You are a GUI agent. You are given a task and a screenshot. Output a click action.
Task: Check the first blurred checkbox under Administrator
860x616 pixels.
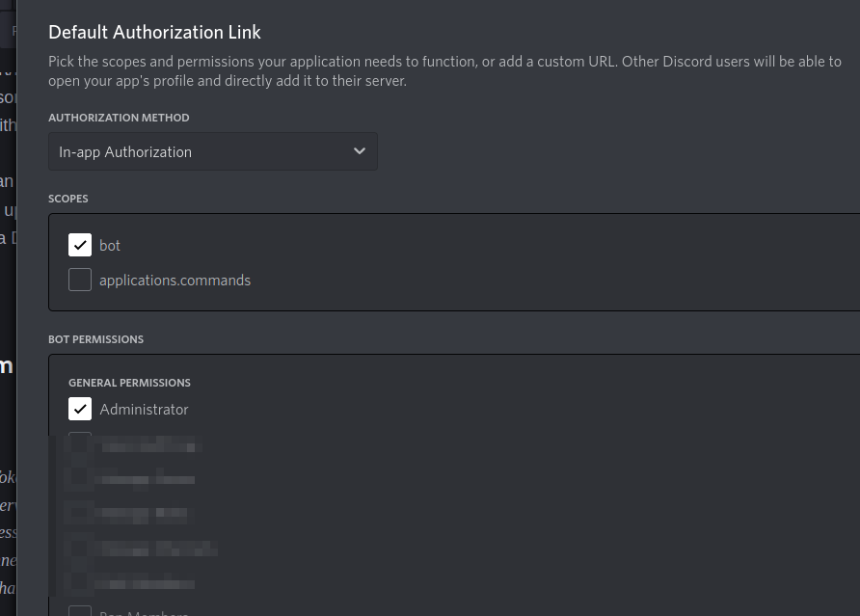click(x=80, y=444)
